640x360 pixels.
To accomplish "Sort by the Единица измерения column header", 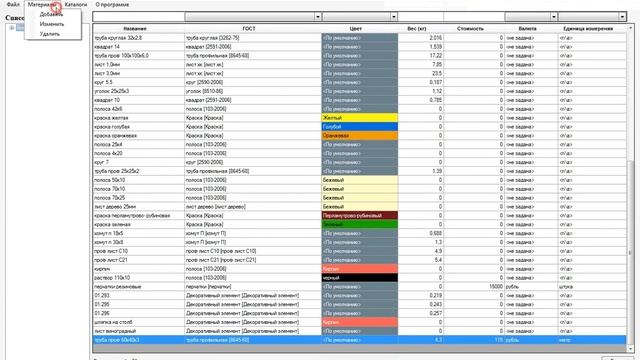I will coord(592,29).
